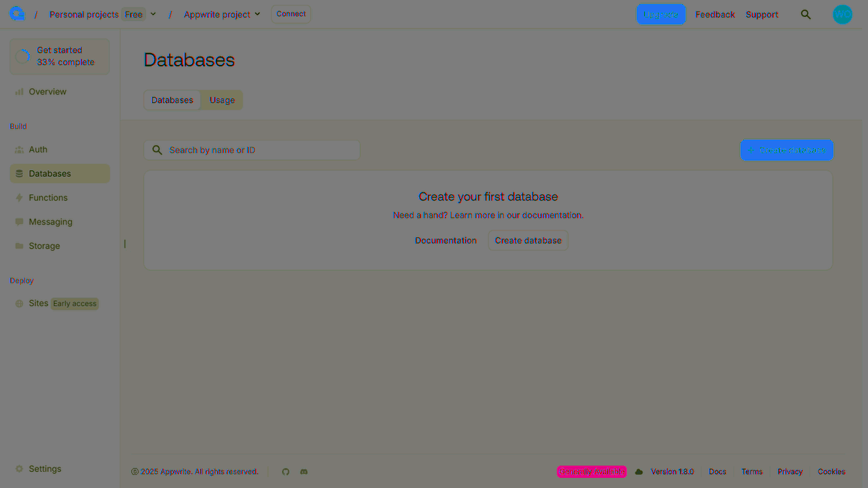Open the Auth section
The image size is (868, 488).
coord(37,149)
